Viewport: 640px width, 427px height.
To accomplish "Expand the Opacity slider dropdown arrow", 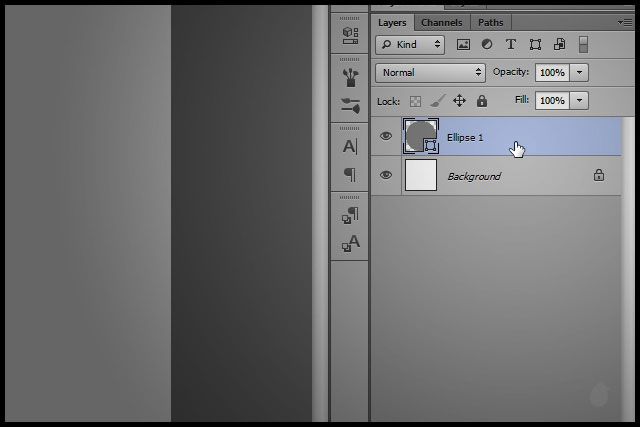I will (581, 73).
